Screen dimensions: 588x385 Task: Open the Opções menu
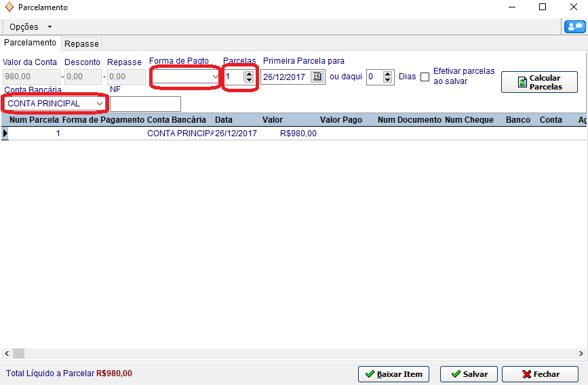point(30,26)
